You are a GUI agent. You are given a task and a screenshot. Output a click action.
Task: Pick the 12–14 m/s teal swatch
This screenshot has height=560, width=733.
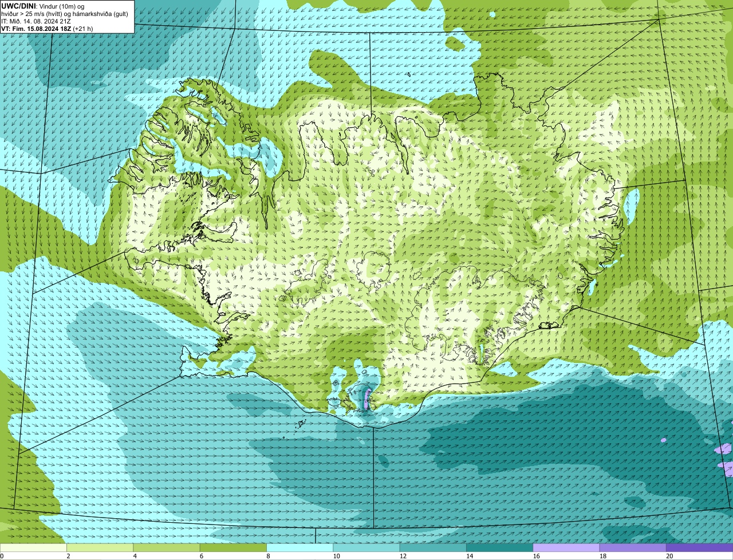pos(433,547)
